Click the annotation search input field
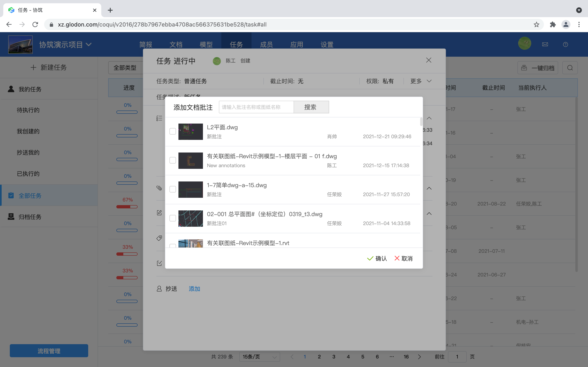Image resolution: width=588 pixels, height=367 pixels. [256, 107]
